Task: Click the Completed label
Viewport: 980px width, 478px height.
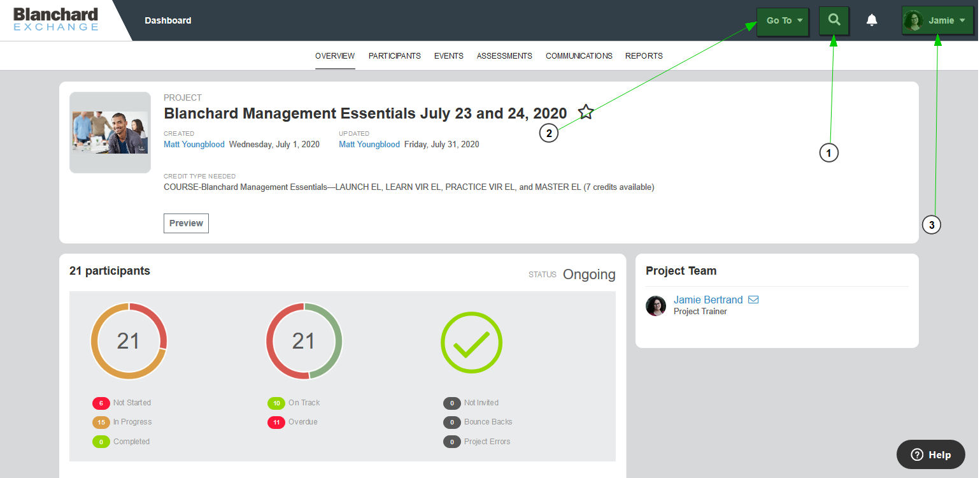Action: point(131,442)
